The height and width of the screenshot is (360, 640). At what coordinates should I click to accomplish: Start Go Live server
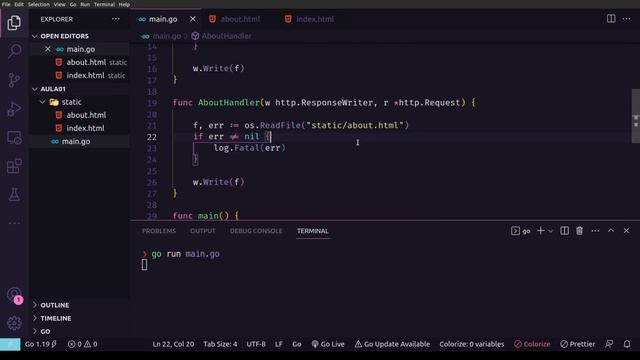[x=328, y=344]
